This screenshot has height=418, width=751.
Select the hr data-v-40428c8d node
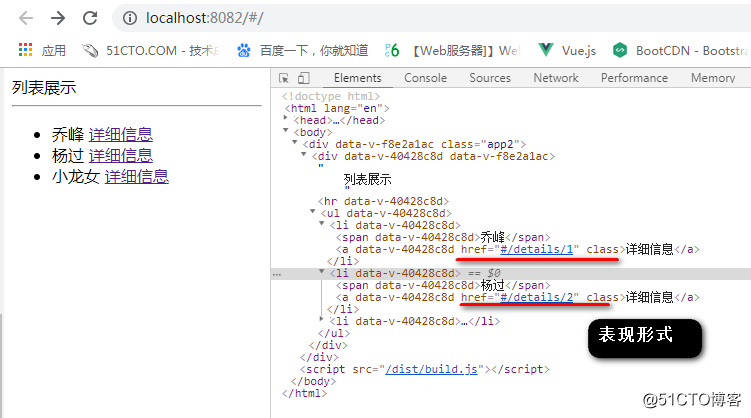pyautogui.click(x=383, y=202)
